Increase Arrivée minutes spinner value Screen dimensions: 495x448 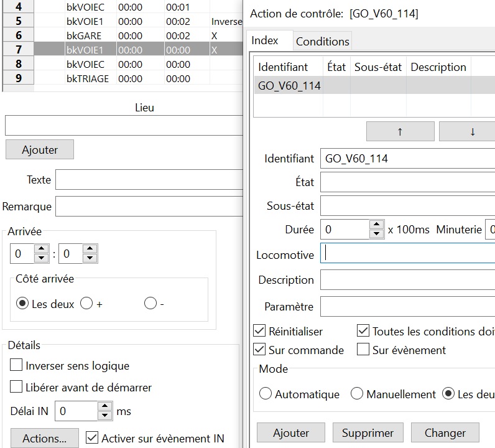90,249
